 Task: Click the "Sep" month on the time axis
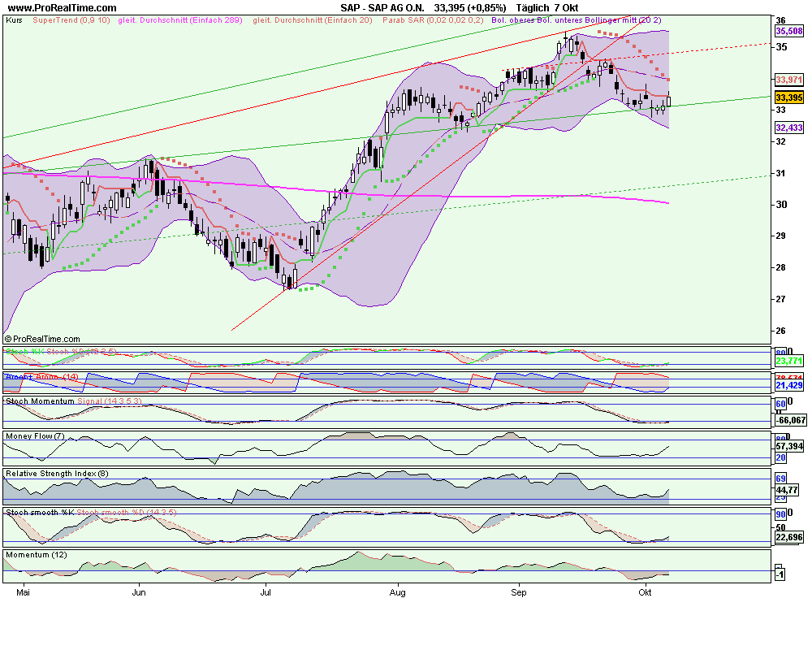point(518,592)
